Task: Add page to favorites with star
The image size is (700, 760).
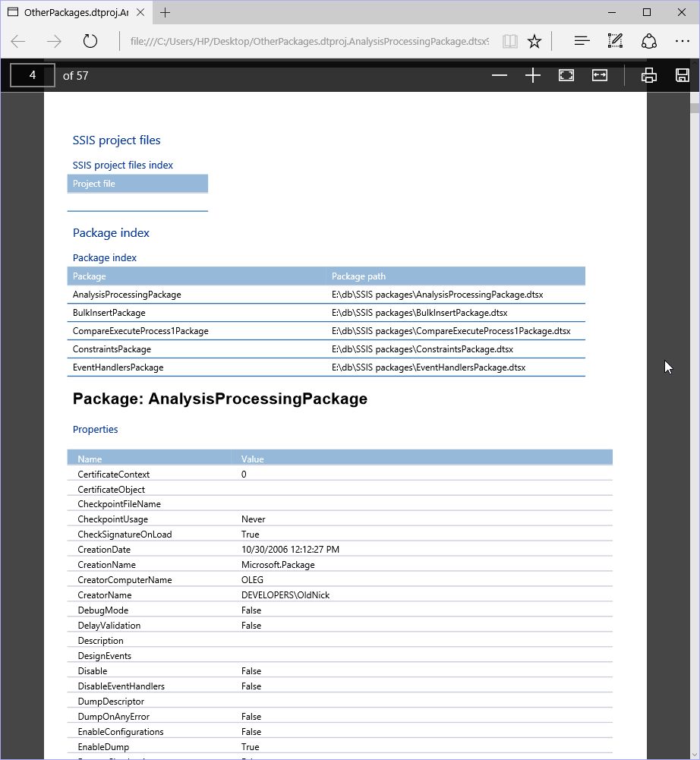Action: (x=534, y=41)
